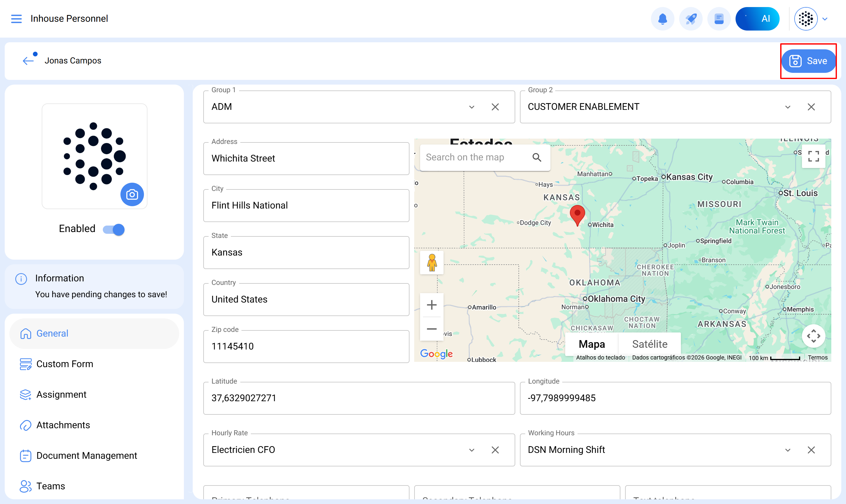This screenshot has height=504, width=846.
Task: Zoom in on the map
Action: coord(431,305)
